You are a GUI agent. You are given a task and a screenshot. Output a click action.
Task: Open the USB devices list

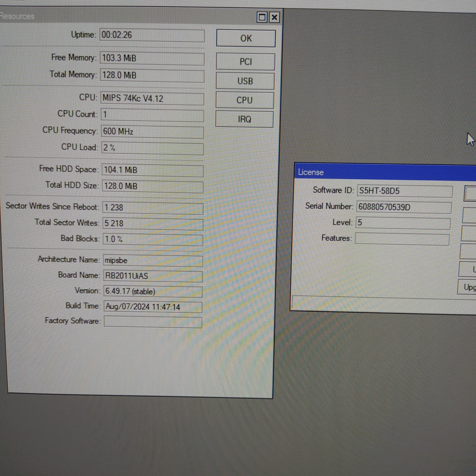[245, 81]
